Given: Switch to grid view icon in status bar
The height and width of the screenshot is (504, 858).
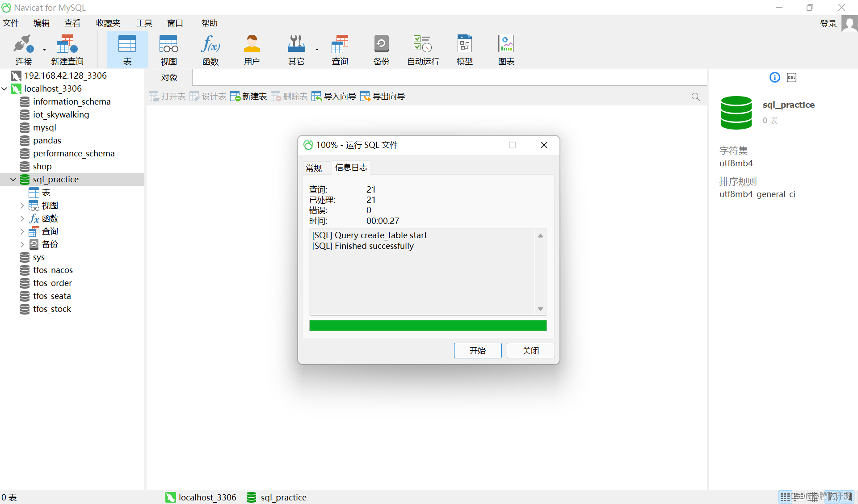Looking at the screenshot, I should [785, 497].
